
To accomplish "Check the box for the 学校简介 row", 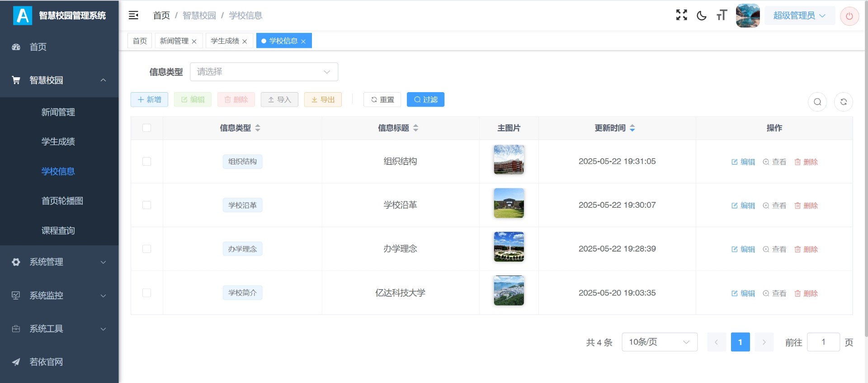I will [x=146, y=293].
